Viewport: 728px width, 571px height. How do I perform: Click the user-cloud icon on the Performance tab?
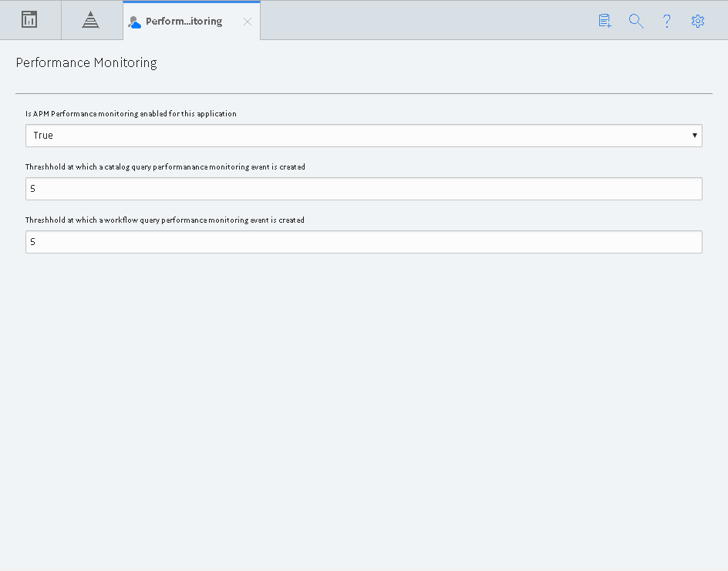click(134, 22)
